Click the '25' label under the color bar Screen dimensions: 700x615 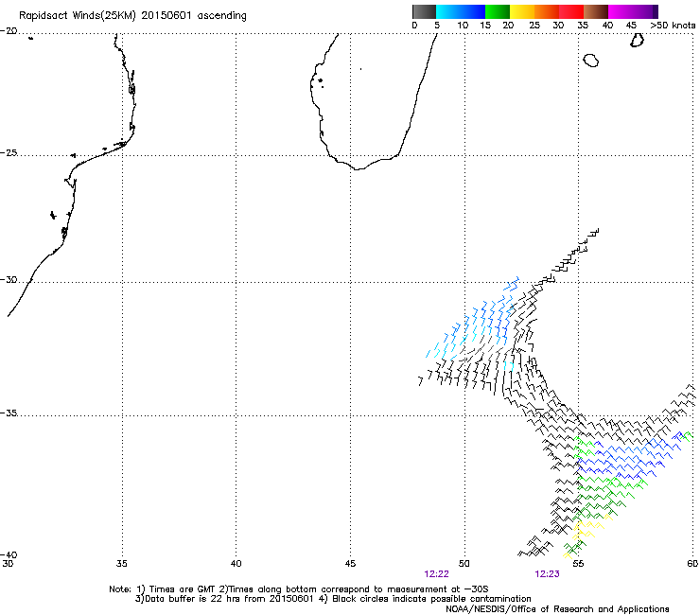pos(534,26)
